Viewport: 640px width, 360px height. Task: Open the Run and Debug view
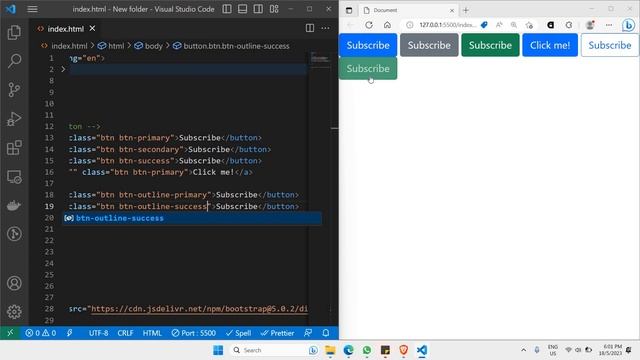click(14, 119)
